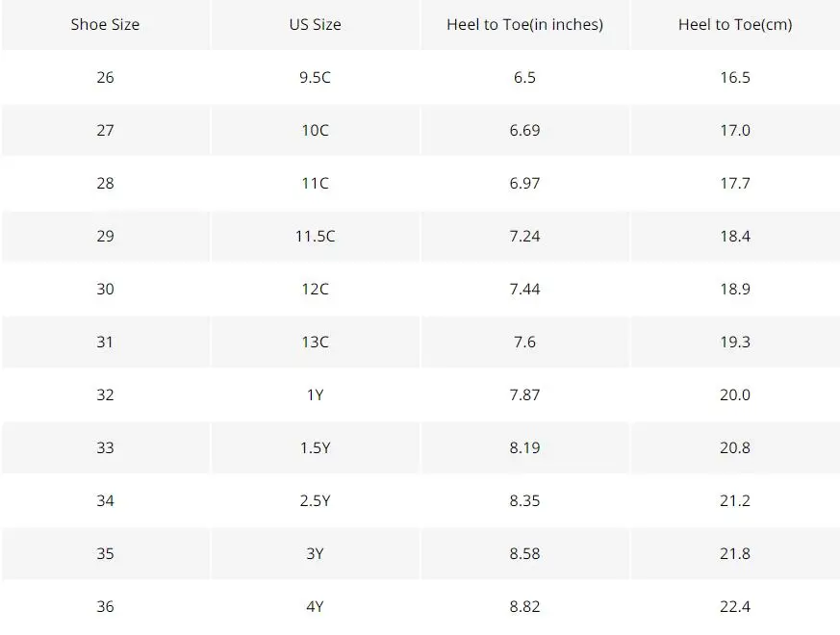Click the 20.0 cm value

735,394
